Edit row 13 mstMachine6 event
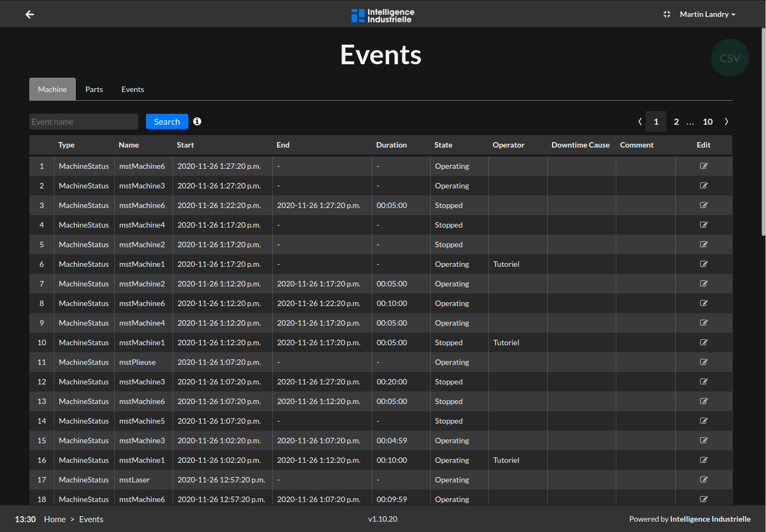This screenshot has width=766, height=532. tap(703, 401)
